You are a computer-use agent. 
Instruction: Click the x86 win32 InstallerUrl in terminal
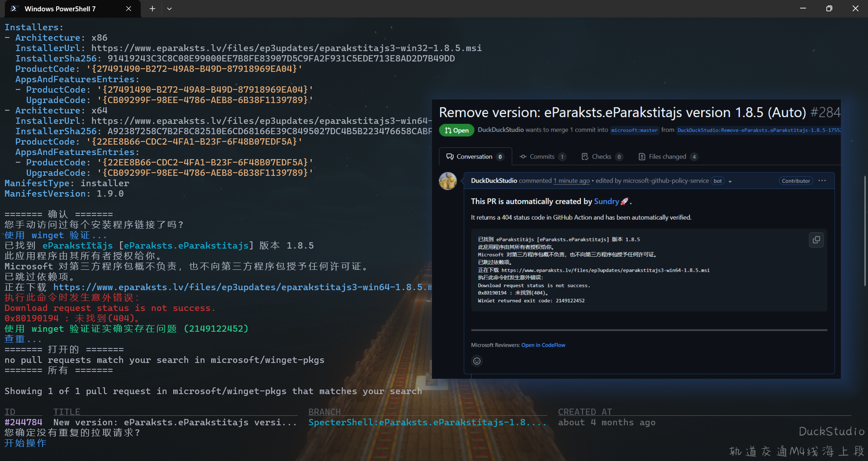coord(286,48)
